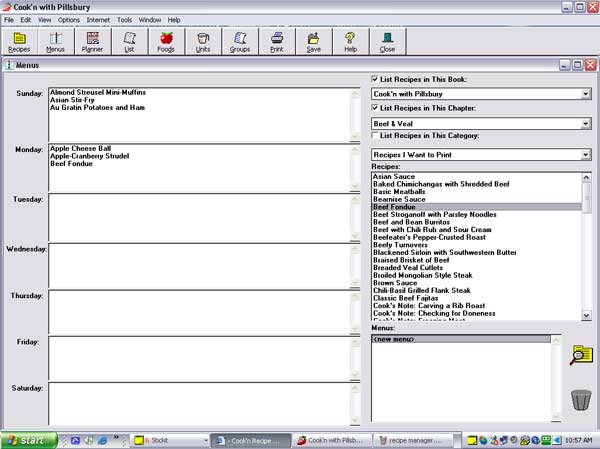Click the Menus window title icon

pyautogui.click(x=8, y=65)
